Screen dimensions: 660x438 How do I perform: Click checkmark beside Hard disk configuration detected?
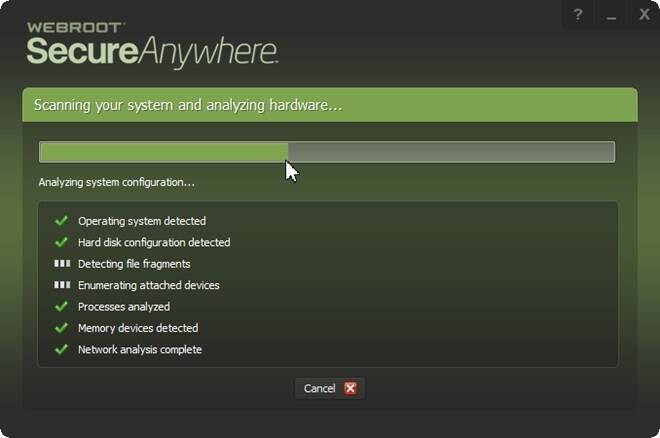[61, 242]
